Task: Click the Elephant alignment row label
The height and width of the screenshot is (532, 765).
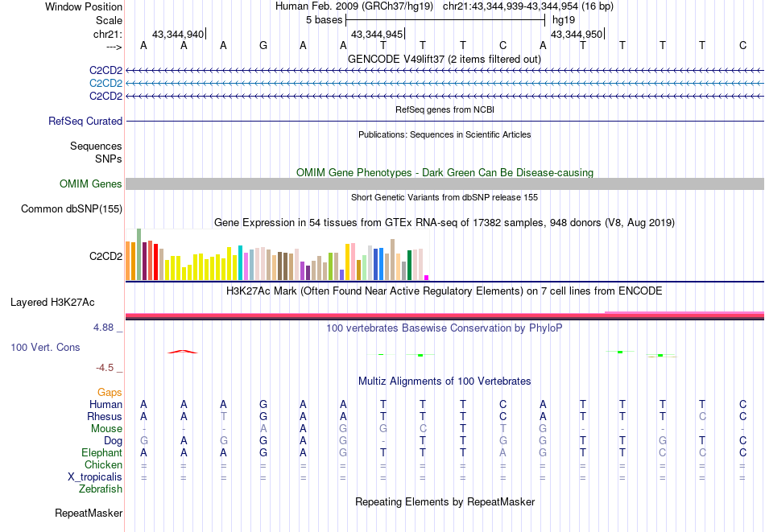Action: coord(102,453)
